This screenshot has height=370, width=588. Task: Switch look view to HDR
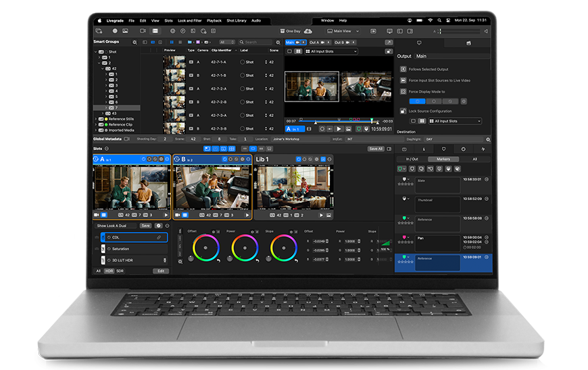point(109,271)
